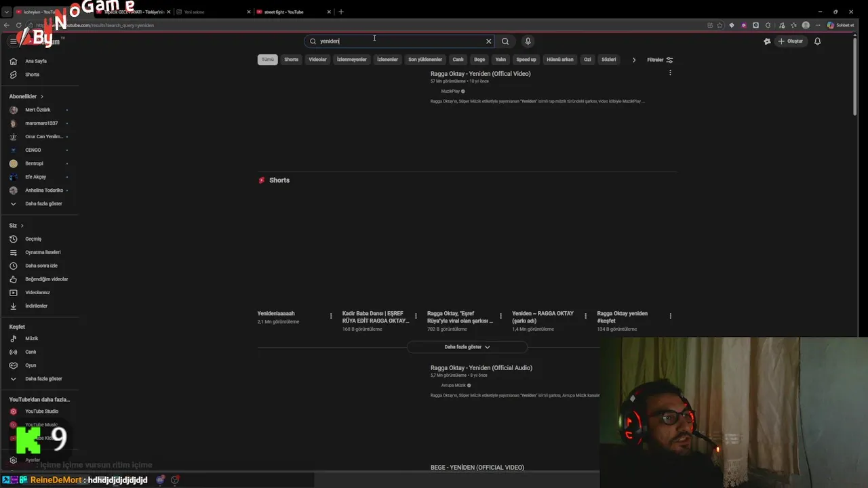Screen dimensions: 868x488
Task: Open Müzik under Keşfet
Action: [x=39, y=338]
